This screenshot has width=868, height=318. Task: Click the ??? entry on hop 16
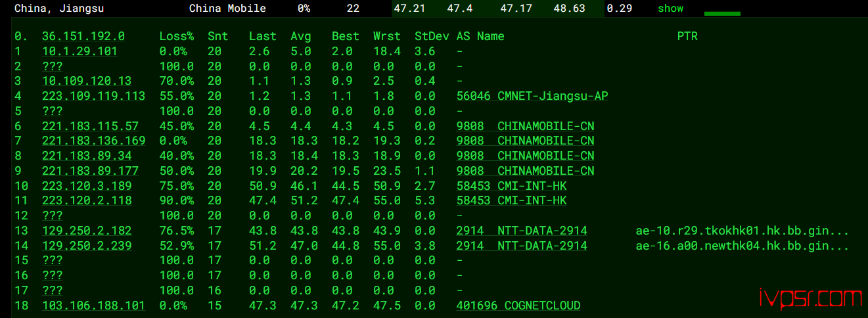[53, 275]
